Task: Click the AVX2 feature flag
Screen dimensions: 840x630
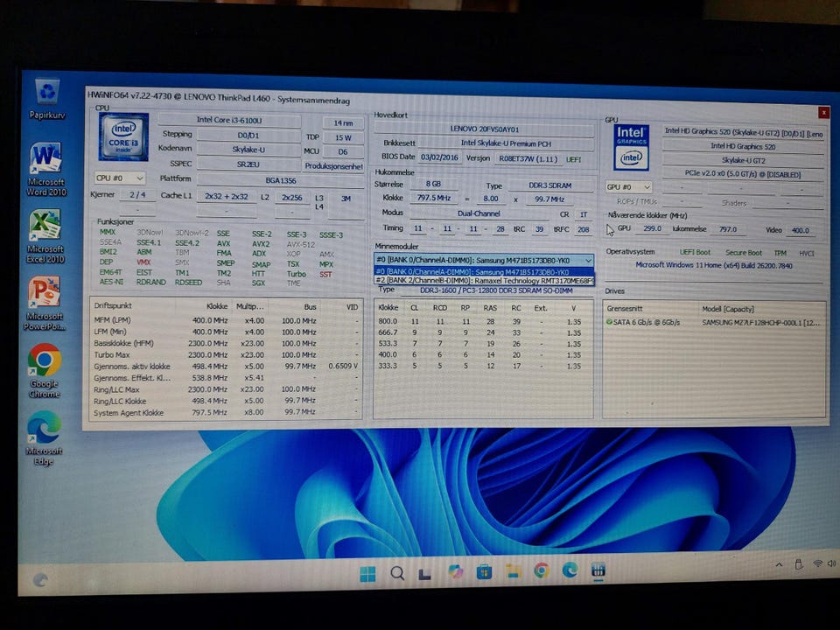Action: point(261,244)
